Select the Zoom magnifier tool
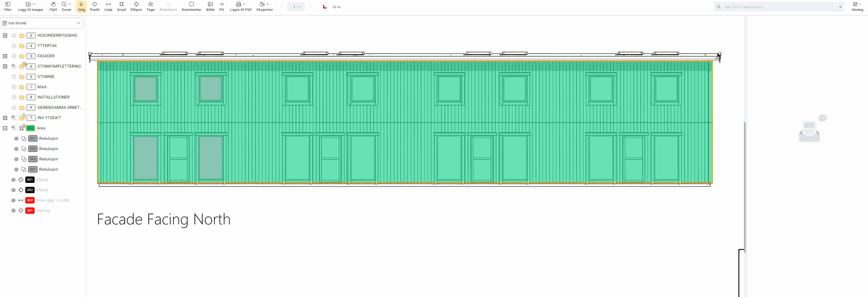Screen dimensions: 868x297 64,4
